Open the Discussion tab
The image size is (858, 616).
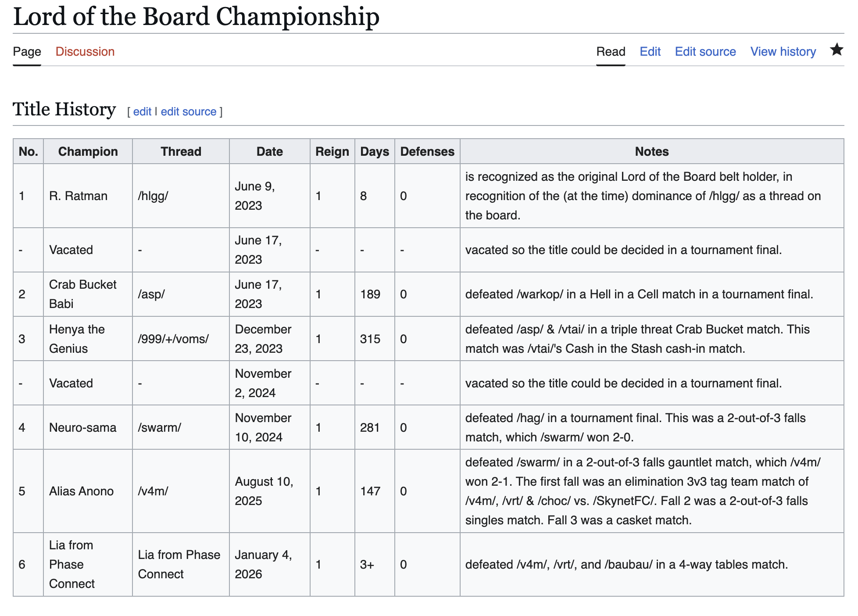point(85,52)
